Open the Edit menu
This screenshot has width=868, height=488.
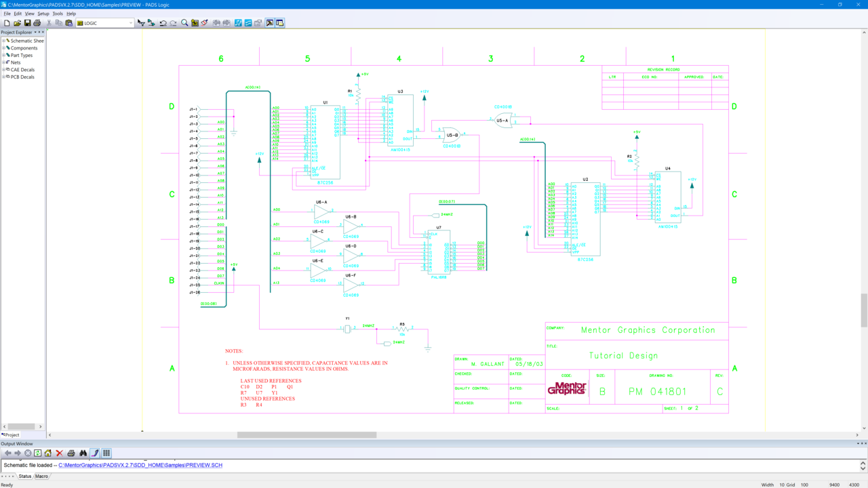click(18, 14)
